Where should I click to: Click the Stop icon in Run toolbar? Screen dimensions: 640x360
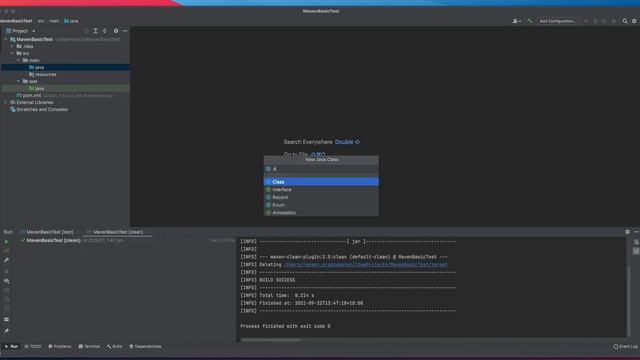click(7, 271)
